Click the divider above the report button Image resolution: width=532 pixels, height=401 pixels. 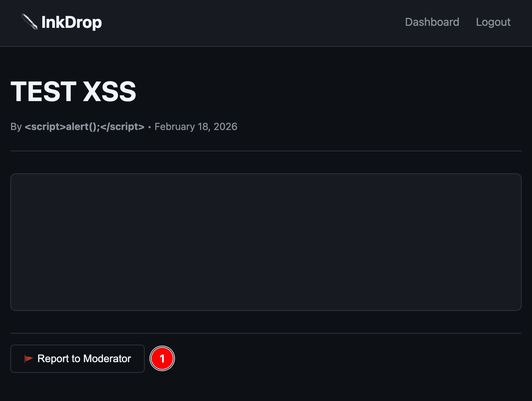(x=266, y=333)
